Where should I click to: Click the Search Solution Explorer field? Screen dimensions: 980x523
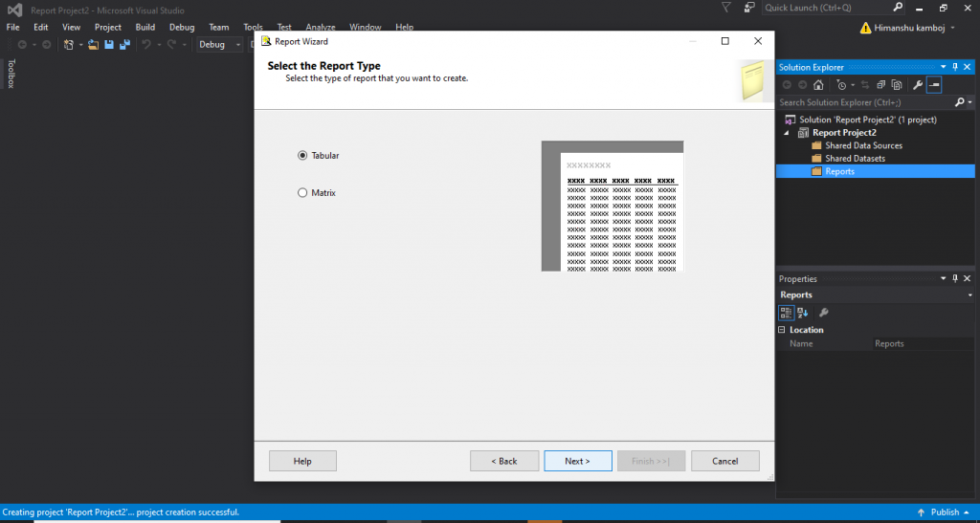point(866,102)
